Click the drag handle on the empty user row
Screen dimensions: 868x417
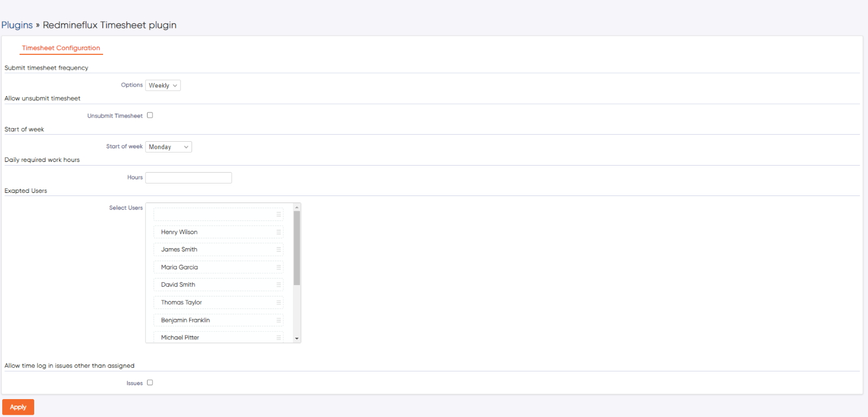pos(278,214)
